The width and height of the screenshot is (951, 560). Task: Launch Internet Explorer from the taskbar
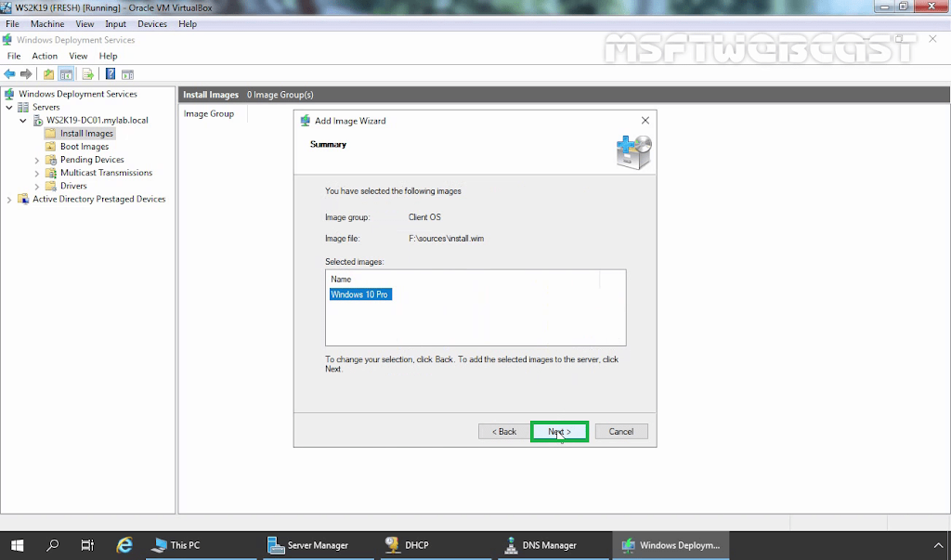point(124,545)
